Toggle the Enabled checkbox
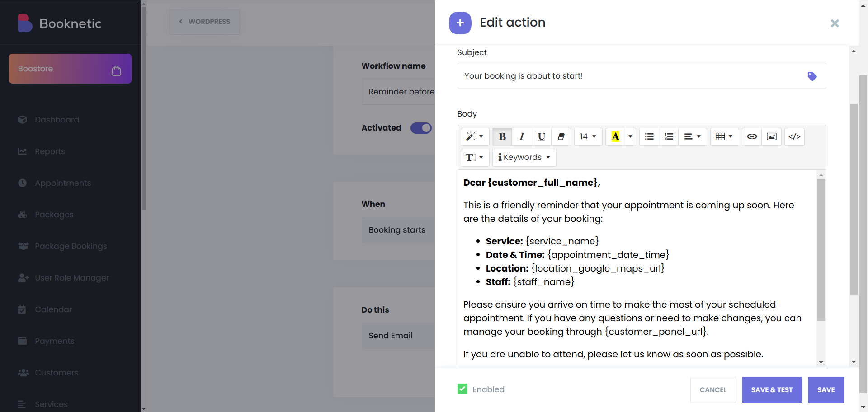The image size is (868, 412). [x=462, y=389]
